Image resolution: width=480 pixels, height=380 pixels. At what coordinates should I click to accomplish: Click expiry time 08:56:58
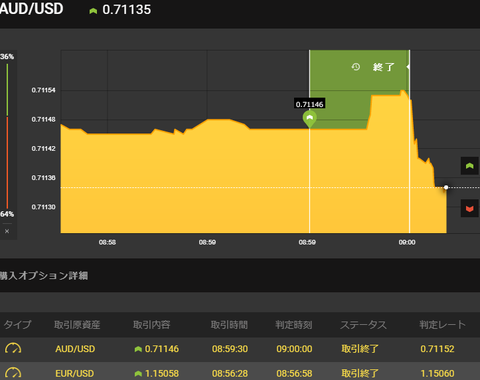point(294,373)
